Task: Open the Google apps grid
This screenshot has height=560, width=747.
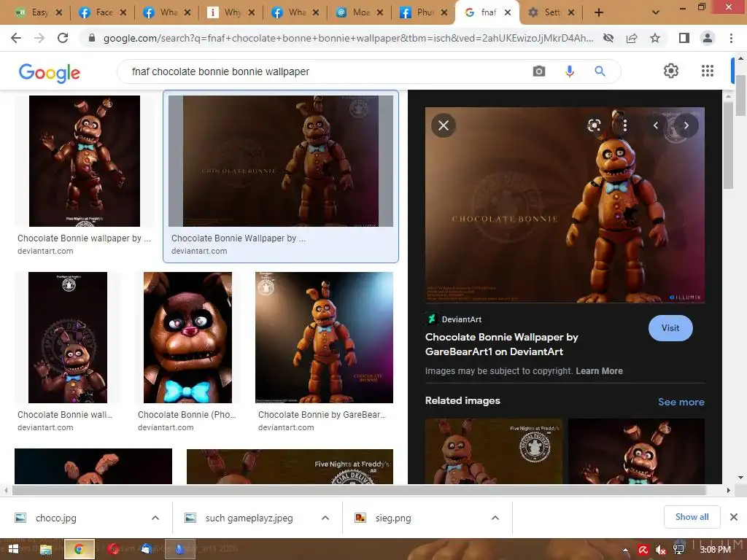Action: tap(708, 71)
